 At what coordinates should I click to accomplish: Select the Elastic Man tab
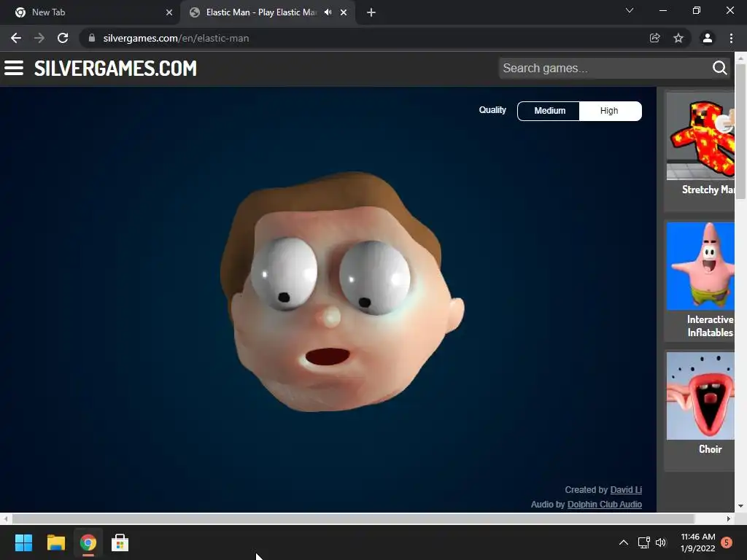pos(268,12)
